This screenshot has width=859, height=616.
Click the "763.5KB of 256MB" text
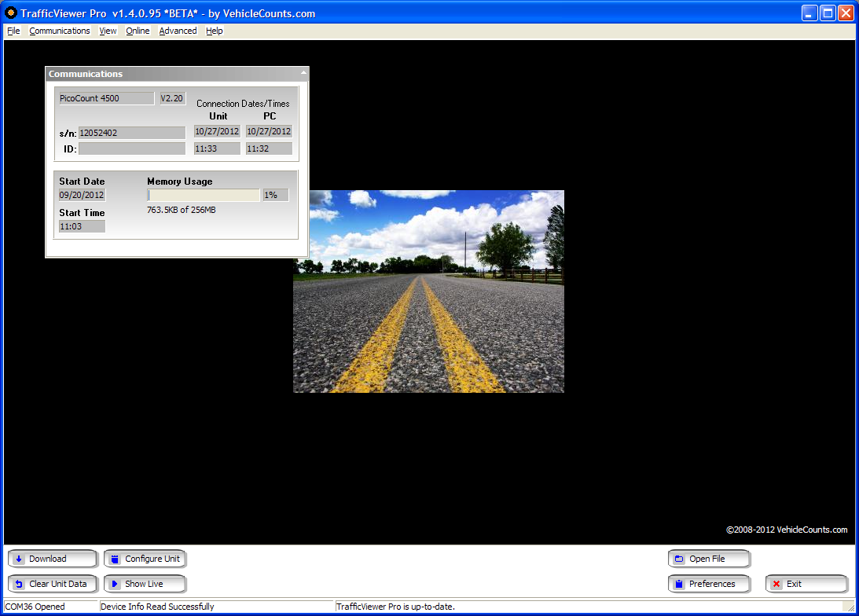click(182, 210)
